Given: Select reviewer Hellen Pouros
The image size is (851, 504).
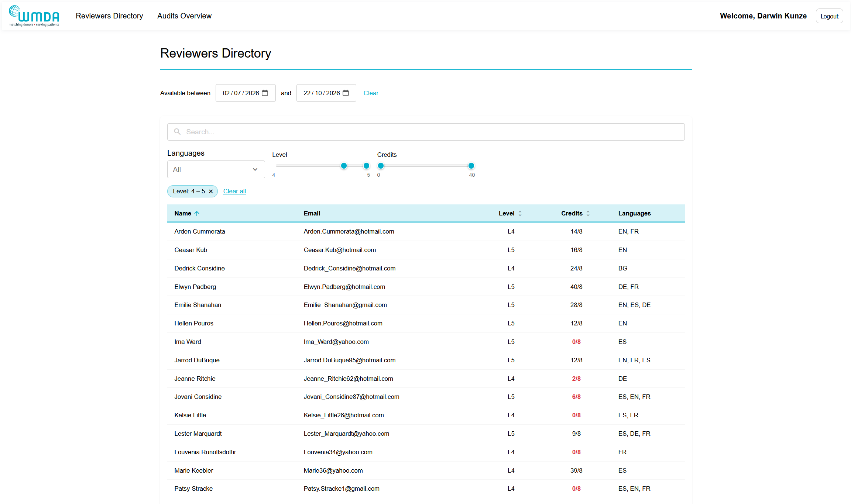Looking at the screenshot, I should click(x=194, y=323).
